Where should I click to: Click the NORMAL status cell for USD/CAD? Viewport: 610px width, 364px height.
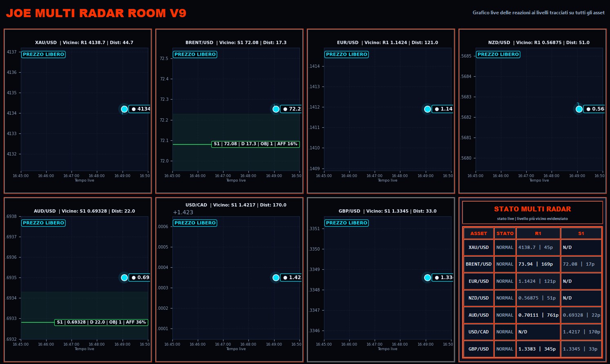coord(505,332)
